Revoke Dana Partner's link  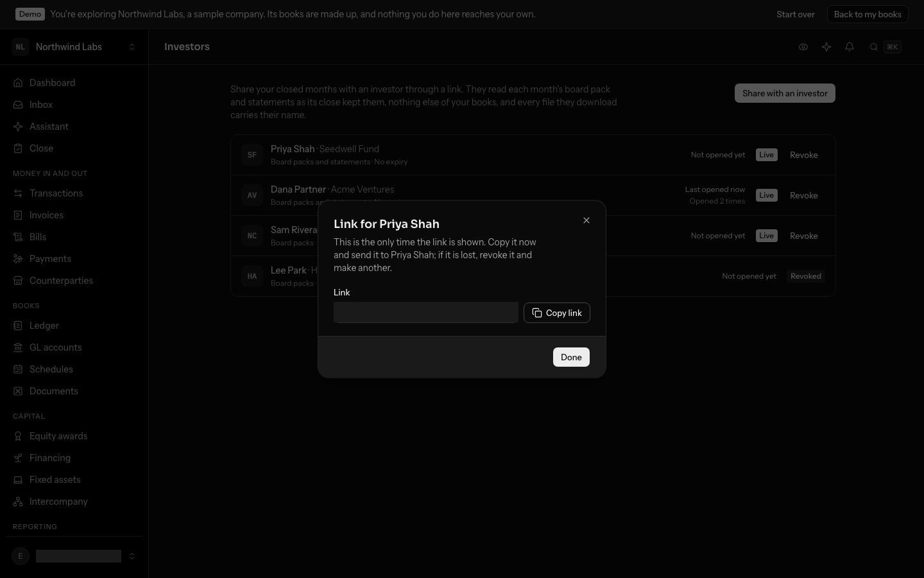tap(803, 195)
